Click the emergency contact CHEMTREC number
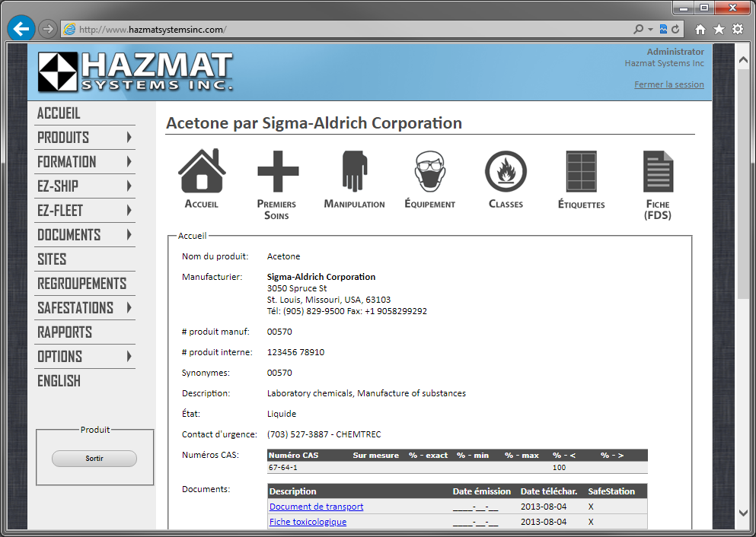Screen dimensions: 756x537 pos(324,434)
